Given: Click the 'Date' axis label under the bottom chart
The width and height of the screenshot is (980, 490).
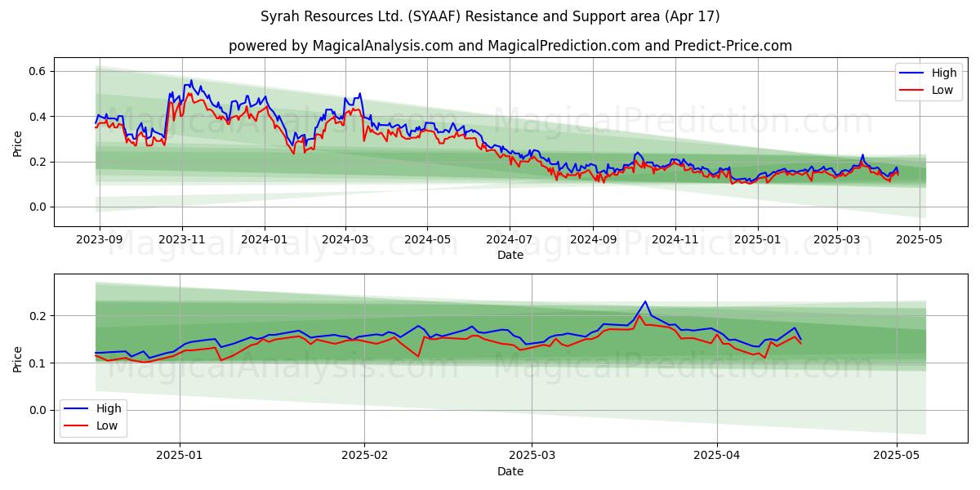Looking at the screenshot, I should click(510, 471).
